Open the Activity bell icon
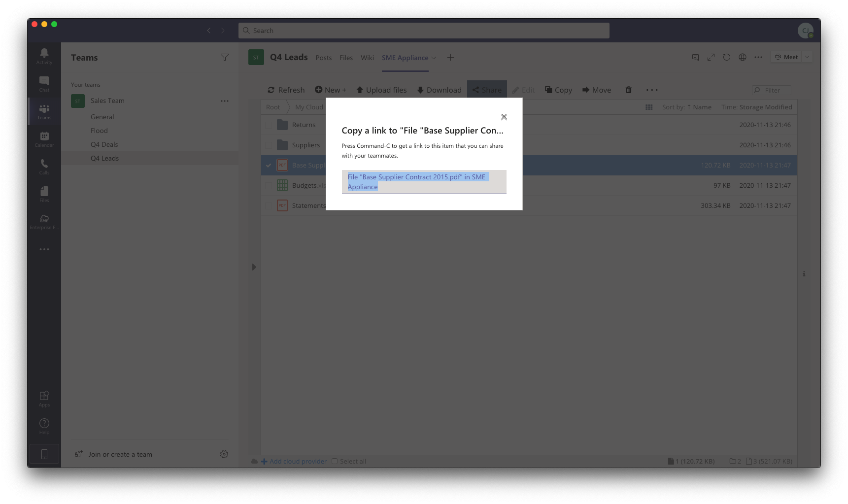Screen dimensions: 848x504 click(44, 56)
